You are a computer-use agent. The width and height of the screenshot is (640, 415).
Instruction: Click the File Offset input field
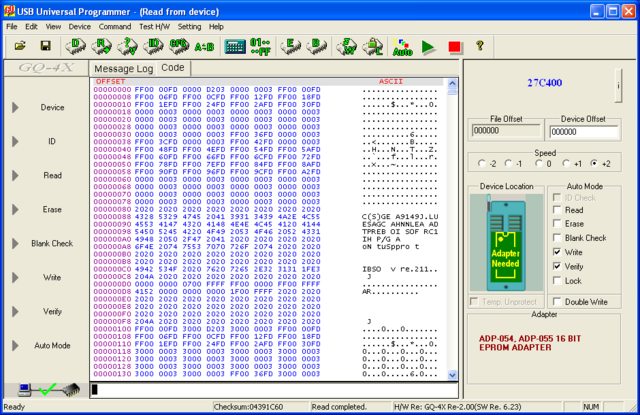click(x=506, y=131)
